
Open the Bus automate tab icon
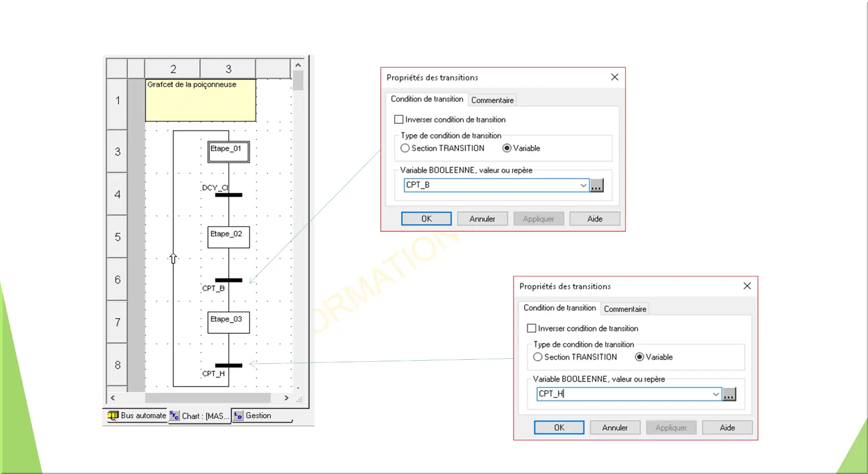[x=113, y=415]
